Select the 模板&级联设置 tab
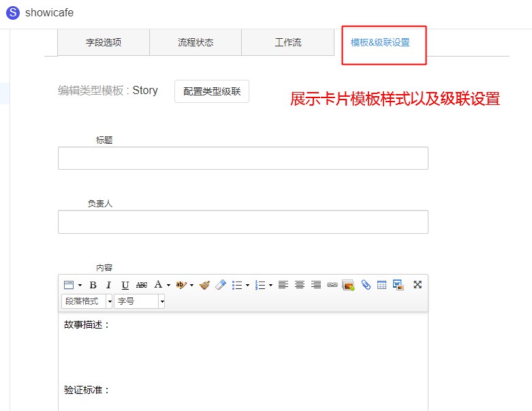 (x=380, y=42)
